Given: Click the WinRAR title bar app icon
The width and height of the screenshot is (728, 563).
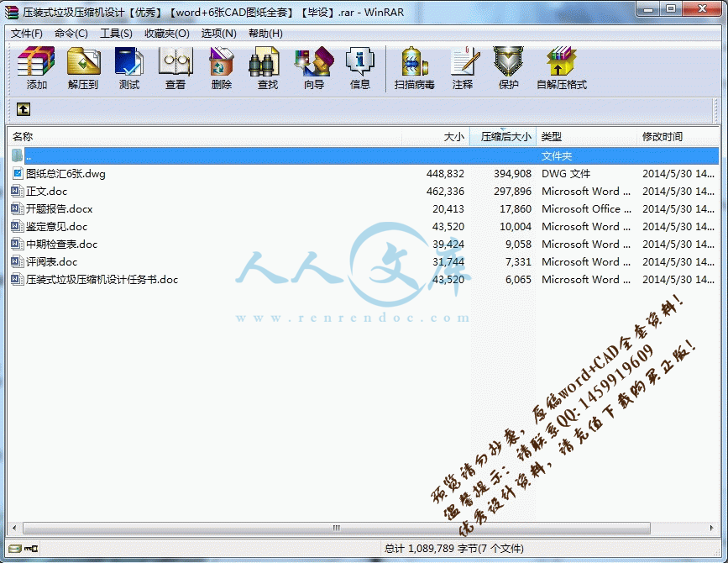Looking at the screenshot, I should coord(11,12).
